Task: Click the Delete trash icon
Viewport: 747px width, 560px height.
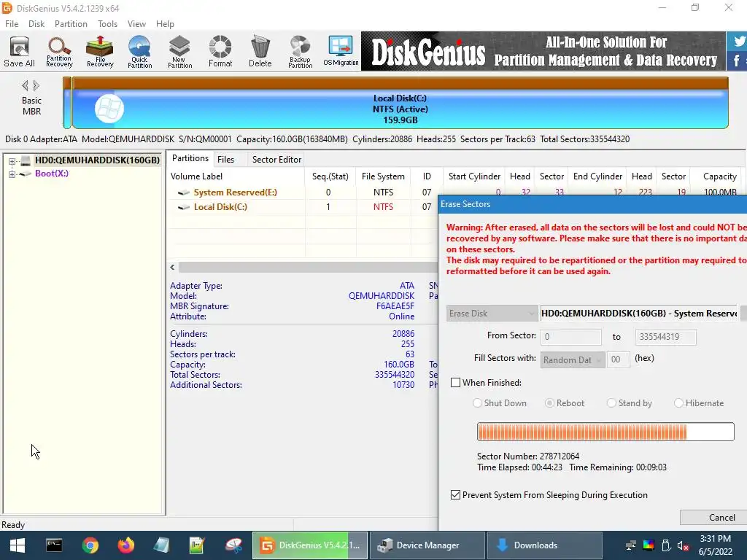Action: pyautogui.click(x=260, y=52)
